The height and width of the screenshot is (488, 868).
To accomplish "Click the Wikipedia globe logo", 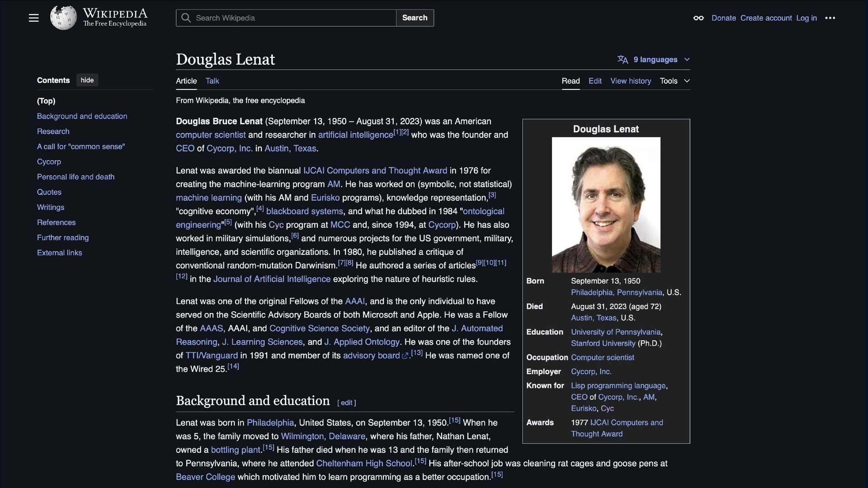I will coord(63,18).
